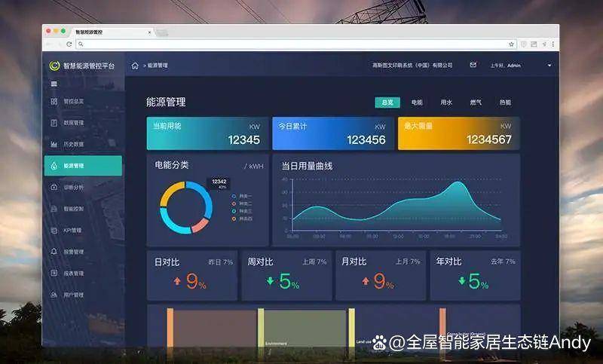This screenshot has height=364, width=603.
Task: Click the 月对比 comparison card
Action: click(381, 276)
